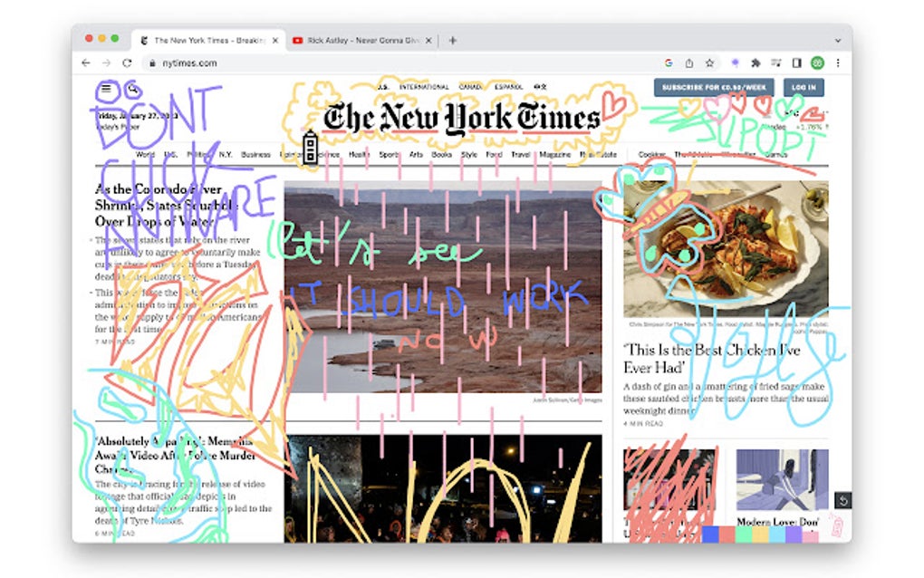Open the green profile avatar
The width and height of the screenshot is (924, 578).
817,63
